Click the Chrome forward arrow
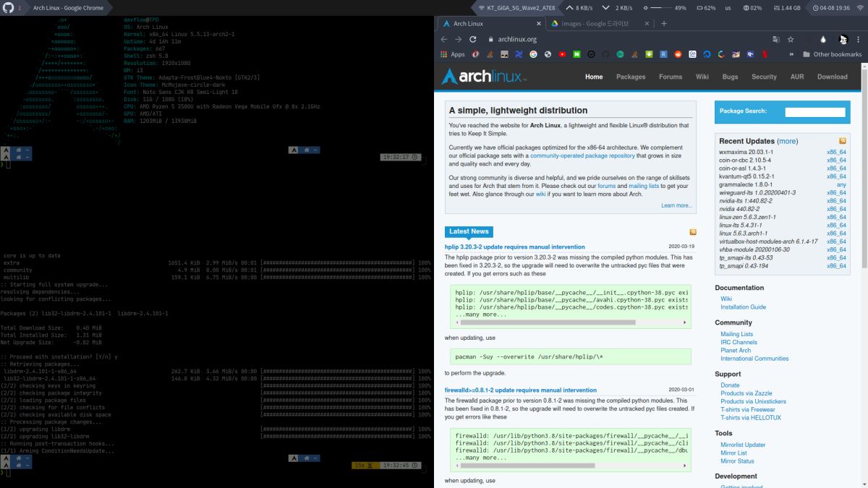868x488 pixels. (x=459, y=39)
